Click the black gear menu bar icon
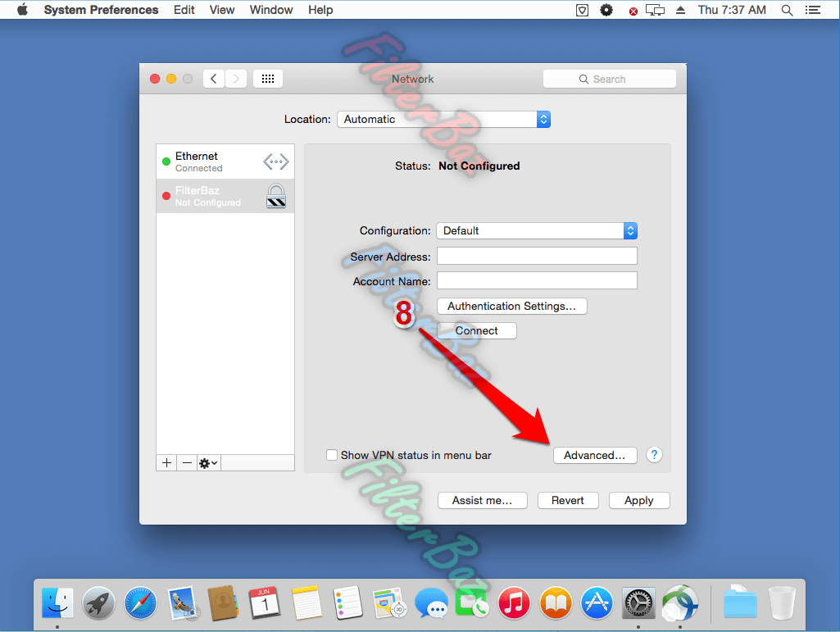This screenshot has width=840, height=632. [x=606, y=10]
